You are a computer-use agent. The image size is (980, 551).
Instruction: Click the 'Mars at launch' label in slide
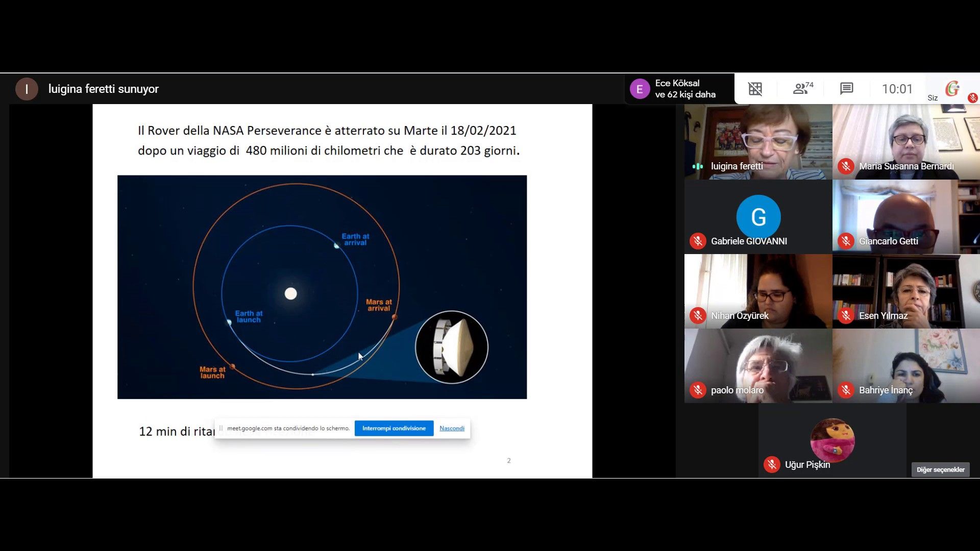coord(212,372)
